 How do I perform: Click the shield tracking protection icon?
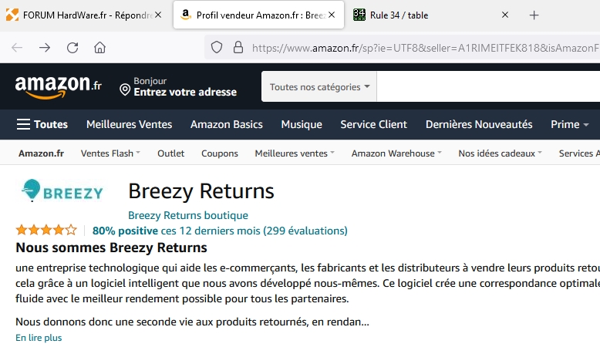tap(217, 47)
